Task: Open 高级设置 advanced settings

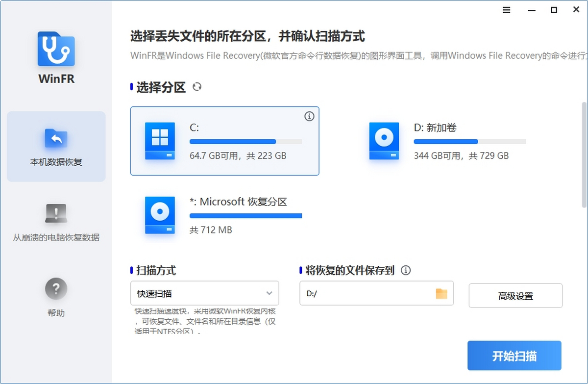Action: tap(515, 296)
